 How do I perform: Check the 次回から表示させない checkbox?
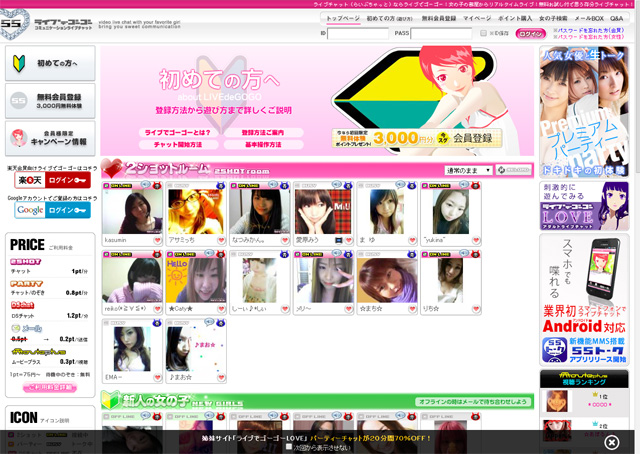point(289,447)
